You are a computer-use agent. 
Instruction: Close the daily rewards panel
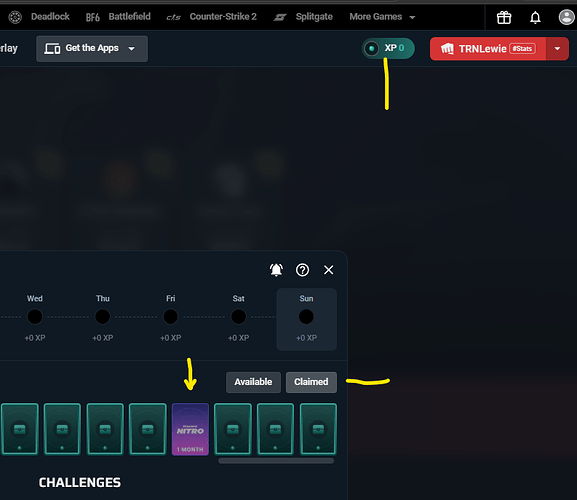click(x=329, y=270)
